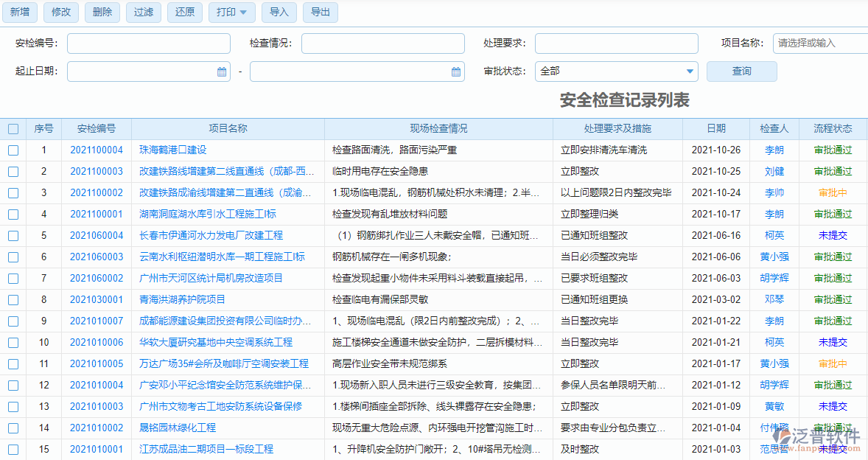
Task: Check the checkbox for 珠海鹤港口建设 row
Action: (x=13, y=150)
